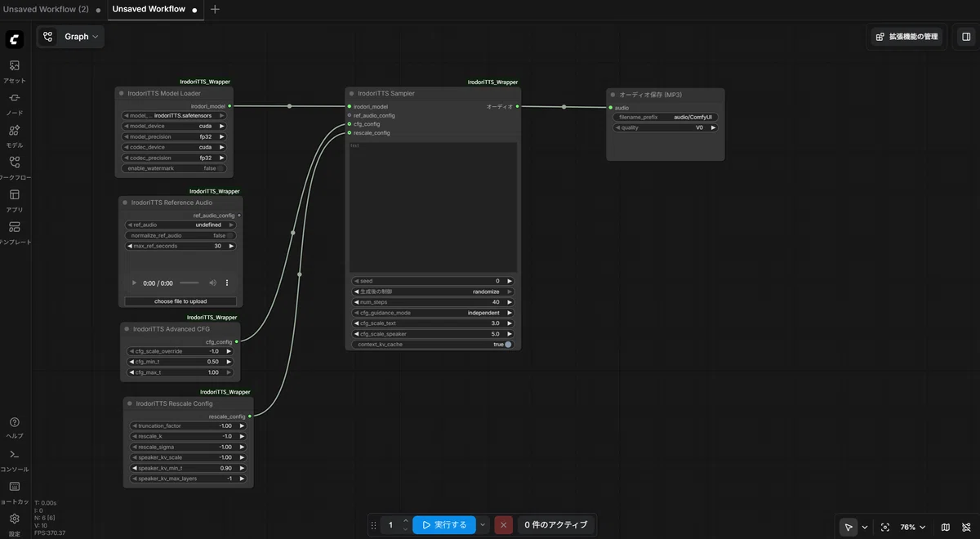Collapse the IrodoriTTS Rescale Config node dot
The width and height of the screenshot is (980, 539).
tap(130, 403)
